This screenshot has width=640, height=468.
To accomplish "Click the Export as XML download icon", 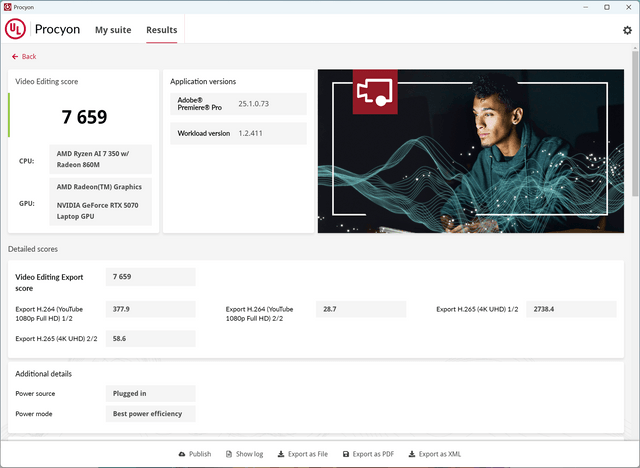I will click(412, 454).
